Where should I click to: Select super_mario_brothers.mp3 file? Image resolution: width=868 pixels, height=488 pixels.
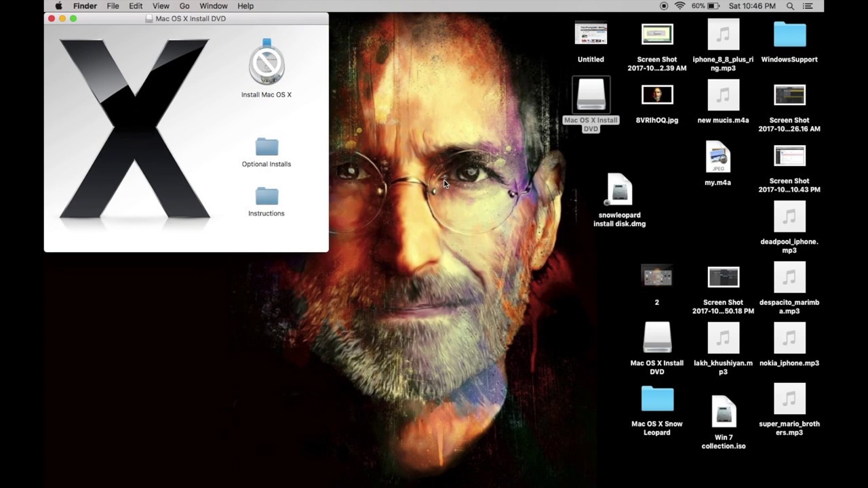pyautogui.click(x=790, y=399)
